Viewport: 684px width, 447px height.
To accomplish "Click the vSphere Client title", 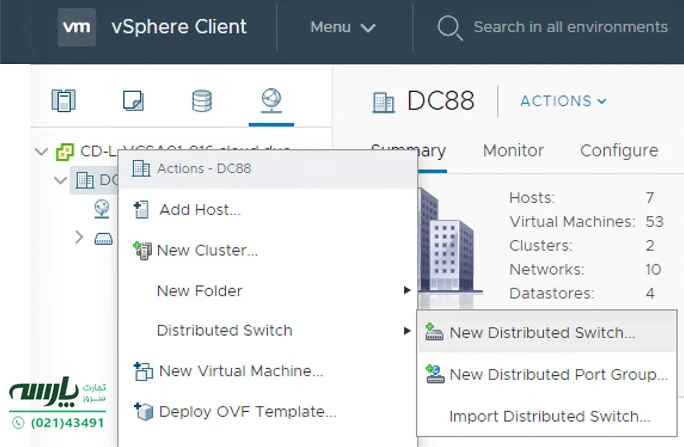I will (x=179, y=27).
